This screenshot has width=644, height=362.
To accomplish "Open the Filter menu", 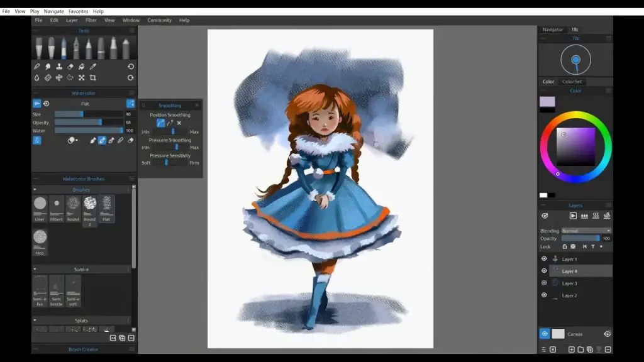I will point(91,19).
